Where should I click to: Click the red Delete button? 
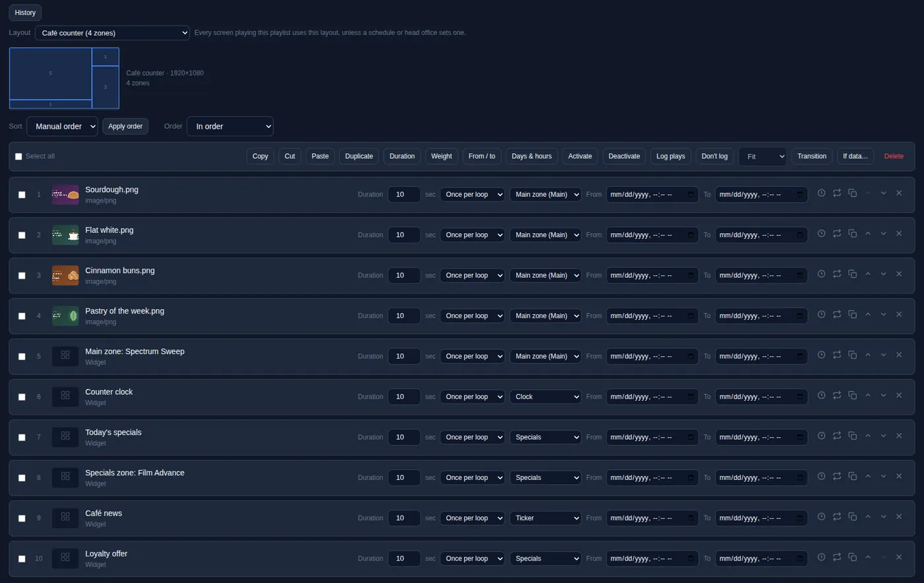894,156
